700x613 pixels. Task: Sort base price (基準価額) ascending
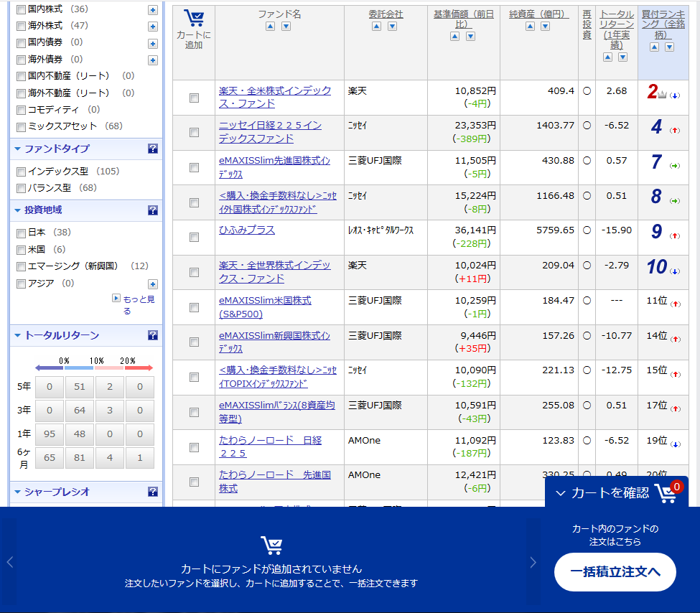(x=455, y=37)
